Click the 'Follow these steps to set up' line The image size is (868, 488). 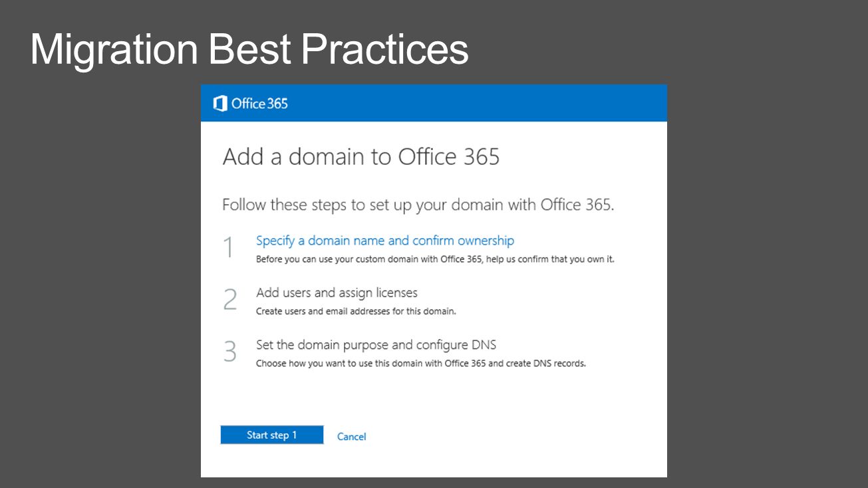pos(418,205)
